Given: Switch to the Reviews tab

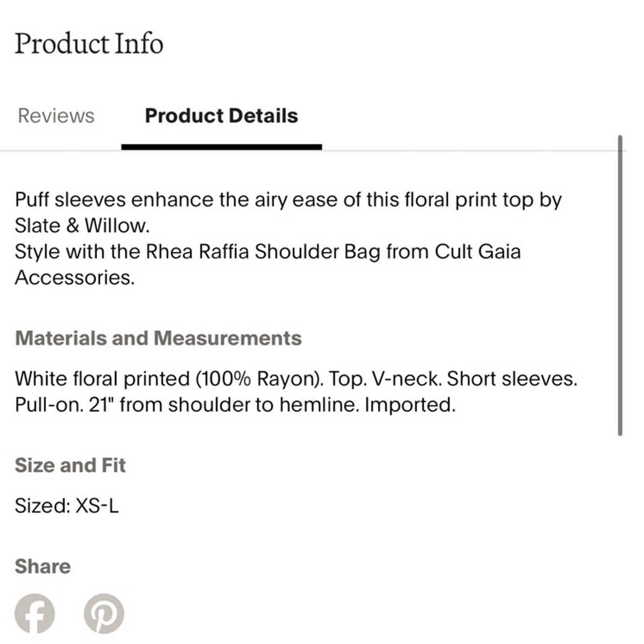Looking at the screenshot, I should tap(56, 116).
